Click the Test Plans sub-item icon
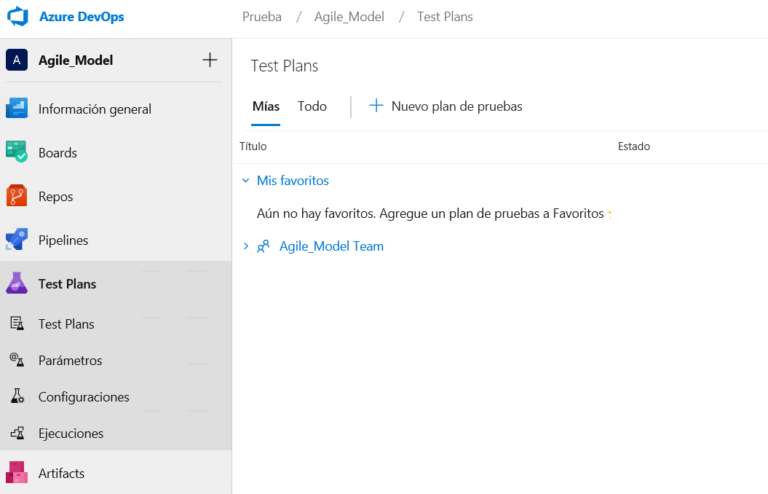768x494 pixels. coord(17,324)
